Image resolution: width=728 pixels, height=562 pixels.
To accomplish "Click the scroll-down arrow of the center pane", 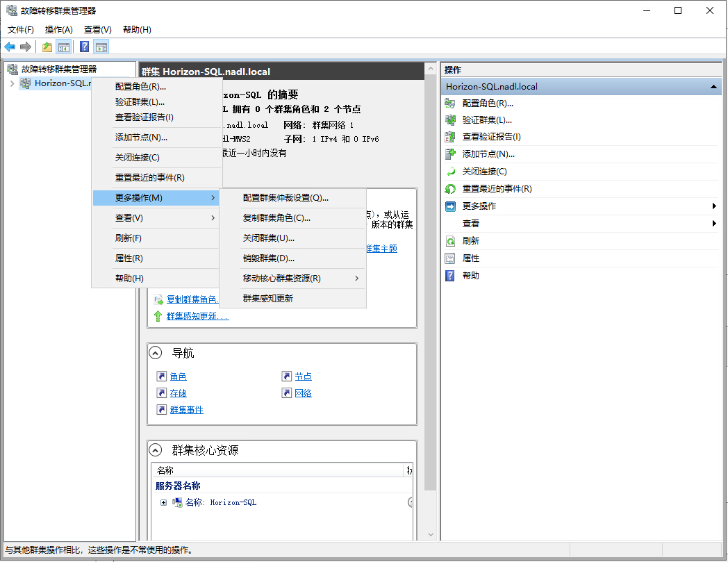I will [431, 534].
